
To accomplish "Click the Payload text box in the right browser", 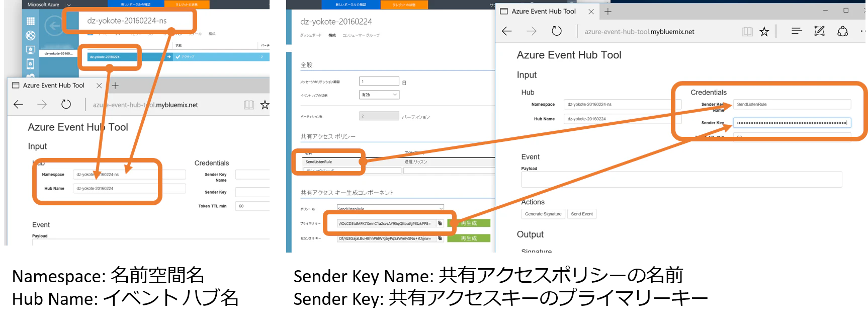I will coord(681,180).
